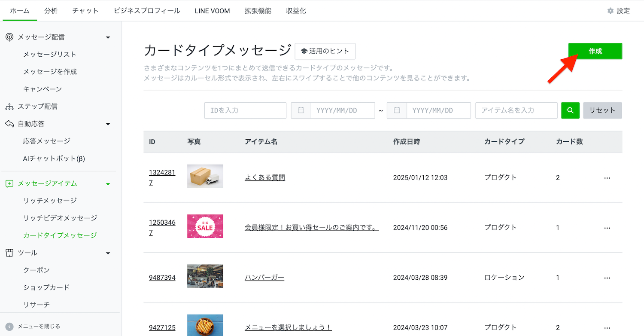644x336 pixels.
Task: Click the green 作成 button
Action: point(595,51)
